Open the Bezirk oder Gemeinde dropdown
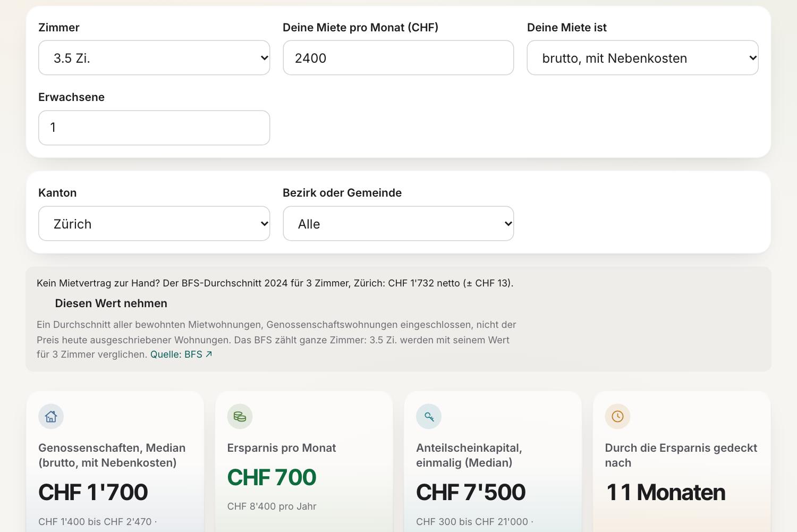Screen dimensions: 797x532 point(398,224)
